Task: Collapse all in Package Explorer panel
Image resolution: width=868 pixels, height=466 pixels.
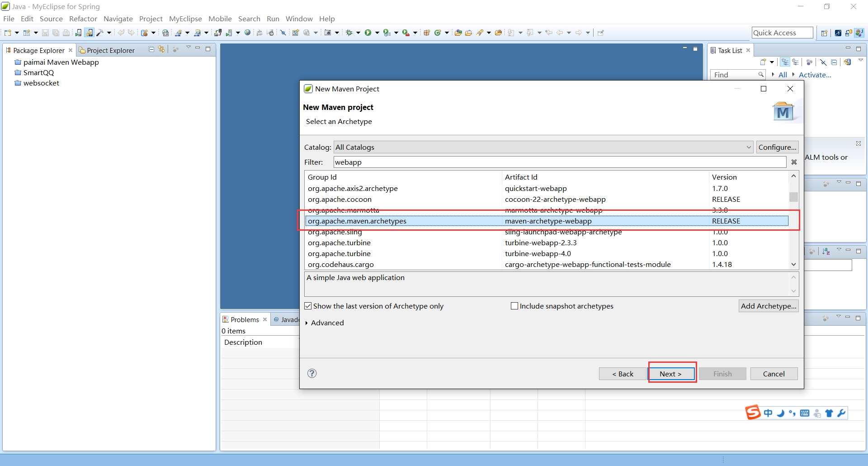Action: coord(151,49)
